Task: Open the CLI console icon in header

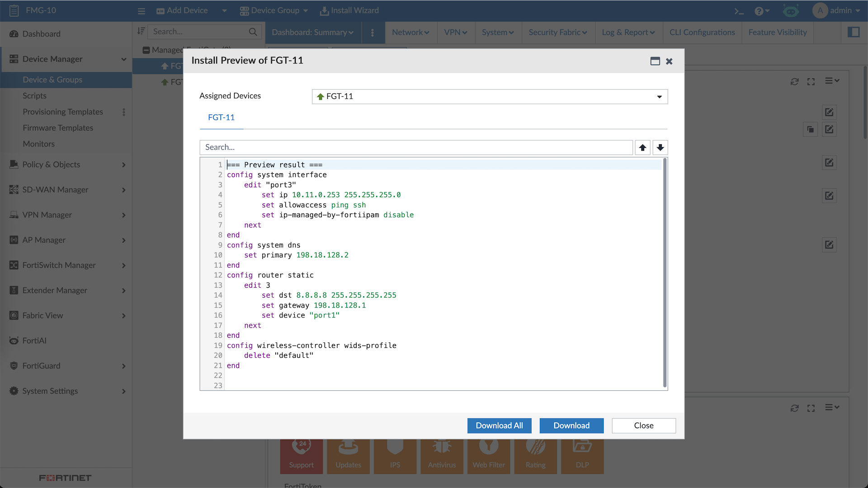Action: point(739,11)
